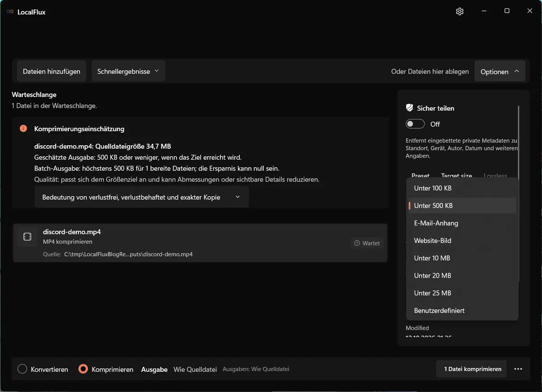This screenshot has width=542, height=392.
Task: Click the 1 Datei in der Warteschlange text
Action: pyautogui.click(x=54, y=106)
